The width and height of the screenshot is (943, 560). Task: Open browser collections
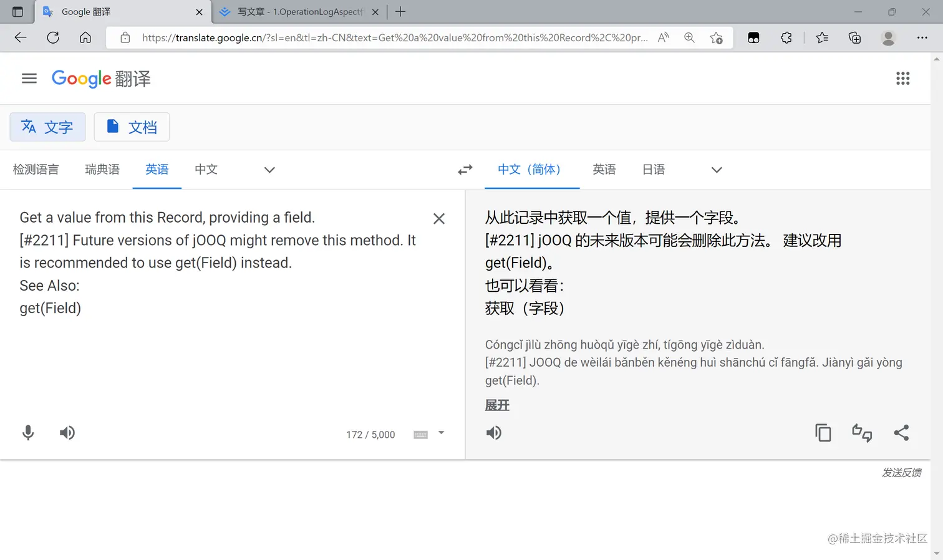pos(855,37)
